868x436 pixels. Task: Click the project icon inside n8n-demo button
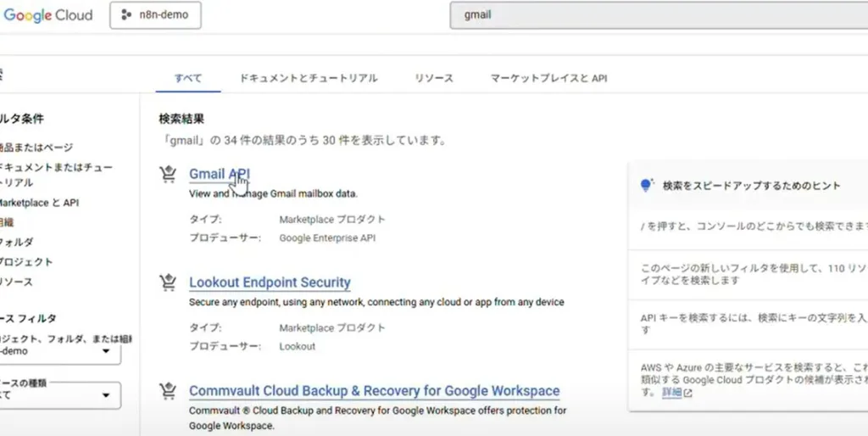pyautogui.click(x=126, y=15)
